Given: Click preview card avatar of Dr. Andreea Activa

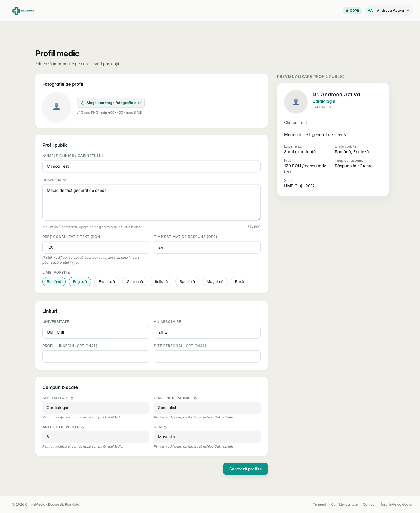Looking at the screenshot, I should 296,102.
